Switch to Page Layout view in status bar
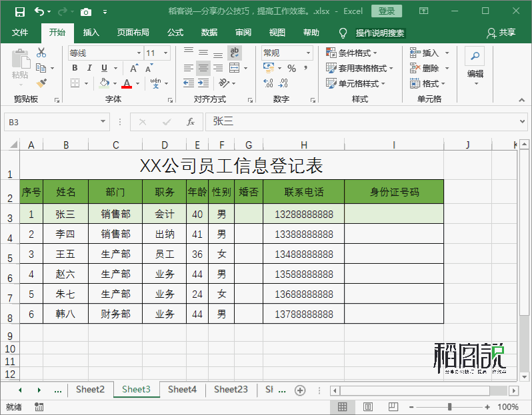 click(x=368, y=406)
